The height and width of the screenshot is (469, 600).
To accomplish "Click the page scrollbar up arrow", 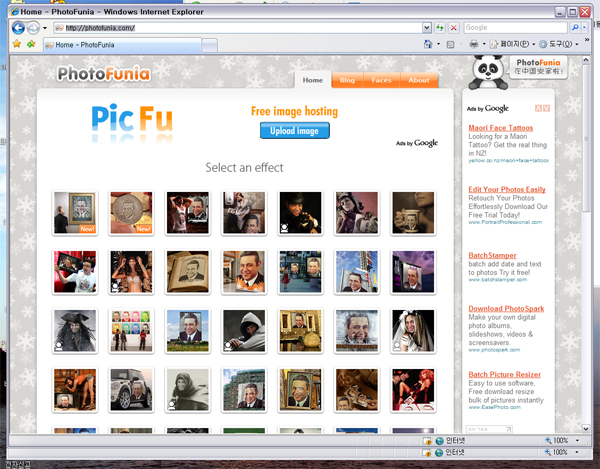I will [x=586, y=60].
